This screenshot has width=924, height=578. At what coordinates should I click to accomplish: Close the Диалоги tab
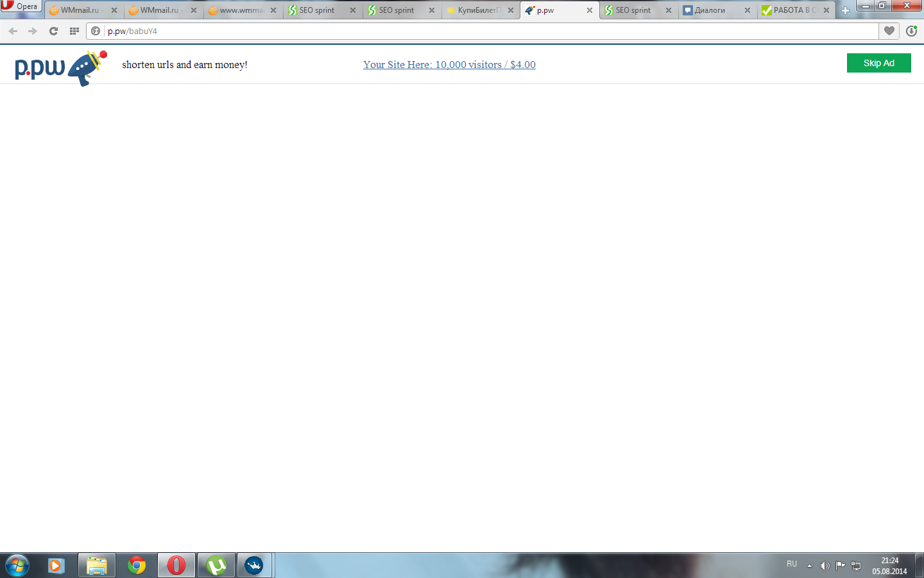coord(748,10)
